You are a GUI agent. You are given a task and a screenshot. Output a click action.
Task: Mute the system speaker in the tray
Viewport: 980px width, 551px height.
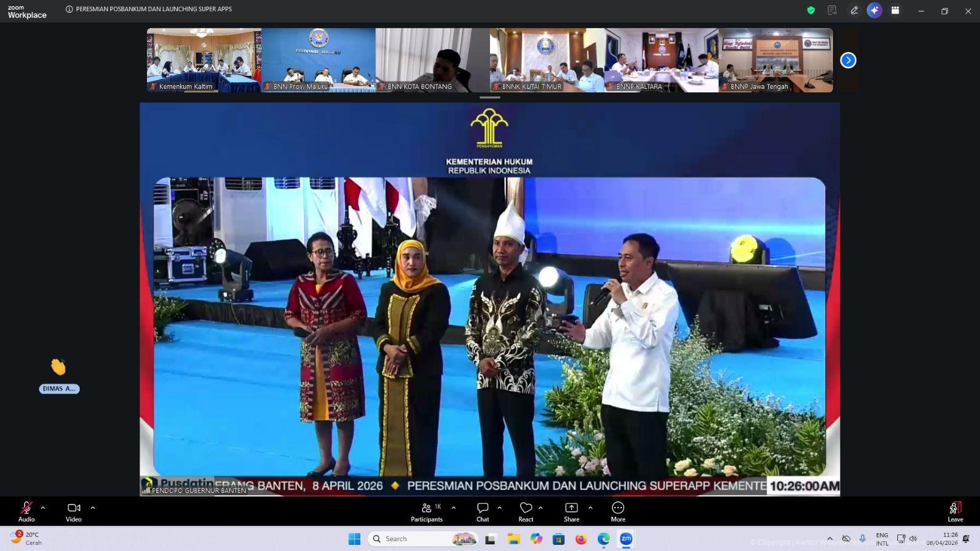pos(913,539)
